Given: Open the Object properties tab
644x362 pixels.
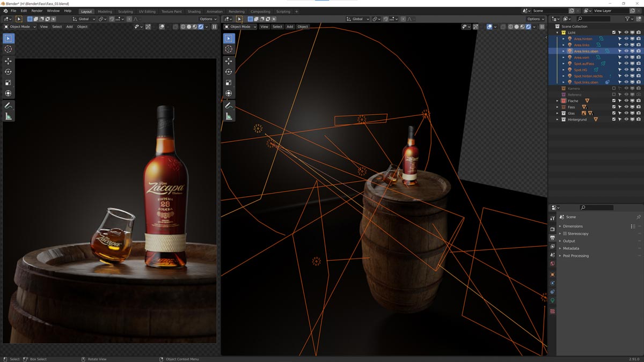Looking at the screenshot, I should click(552, 274).
